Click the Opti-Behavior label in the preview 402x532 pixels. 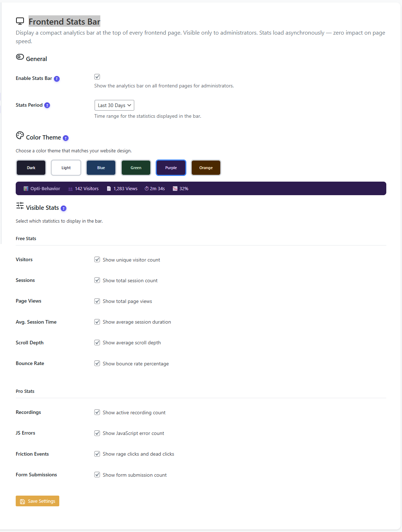click(x=45, y=188)
